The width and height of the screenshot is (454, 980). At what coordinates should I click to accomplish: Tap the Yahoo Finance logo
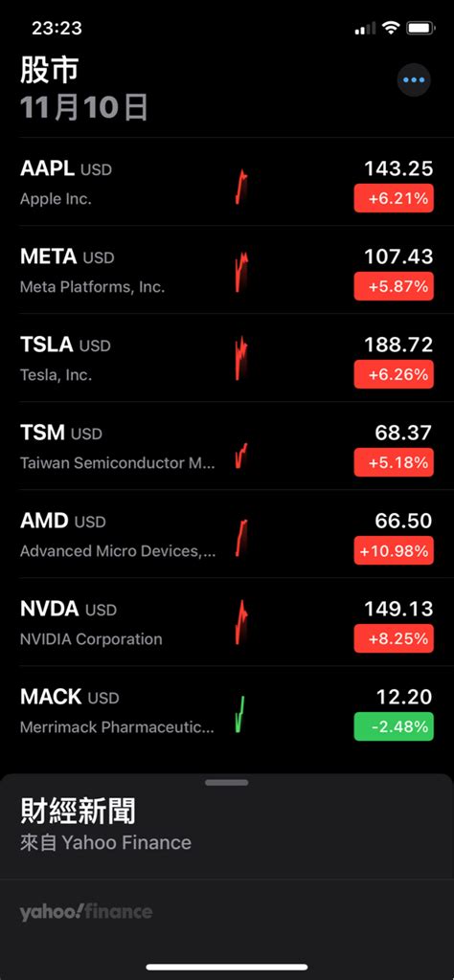tap(85, 912)
